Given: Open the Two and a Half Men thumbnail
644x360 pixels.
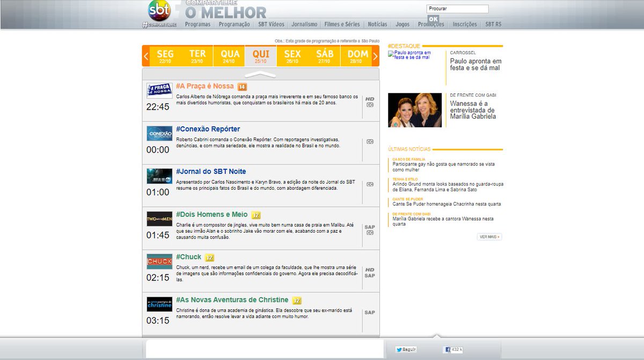Looking at the screenshot, I should pos(159,219).
